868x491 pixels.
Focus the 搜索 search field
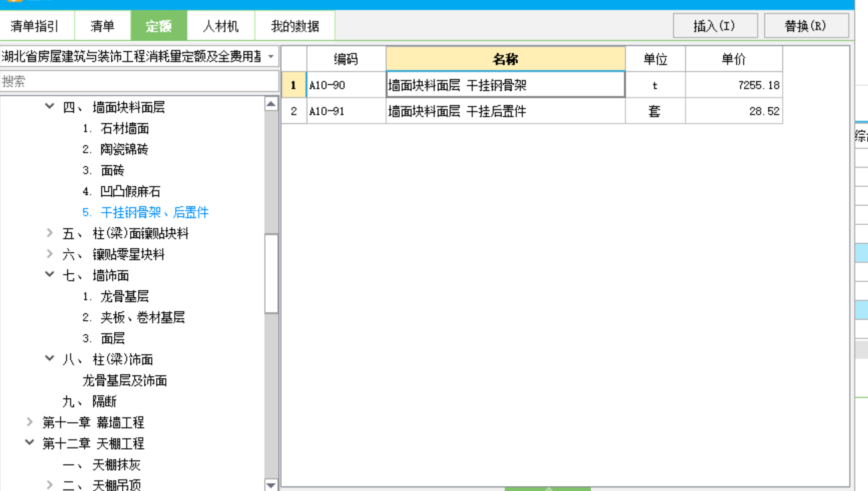139,81
